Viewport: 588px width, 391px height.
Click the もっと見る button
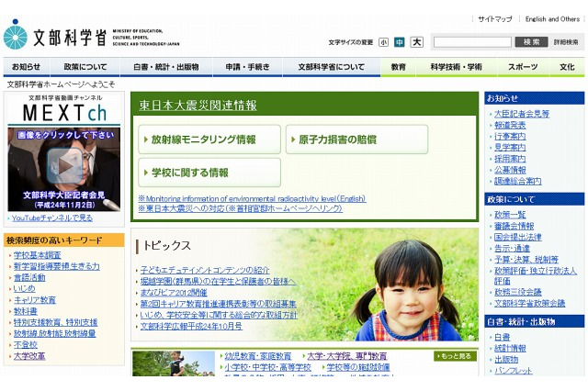pyautogui.click(x=456, y=356)
